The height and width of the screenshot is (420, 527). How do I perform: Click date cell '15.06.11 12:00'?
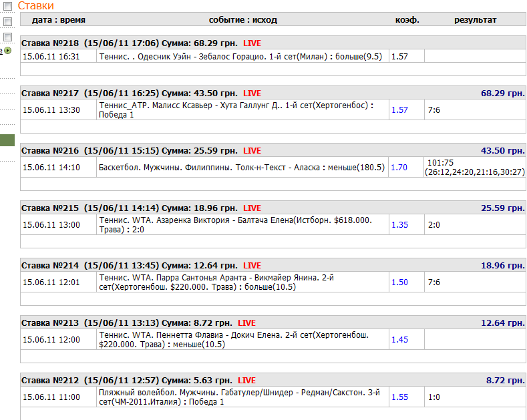[x=51, y=340]
